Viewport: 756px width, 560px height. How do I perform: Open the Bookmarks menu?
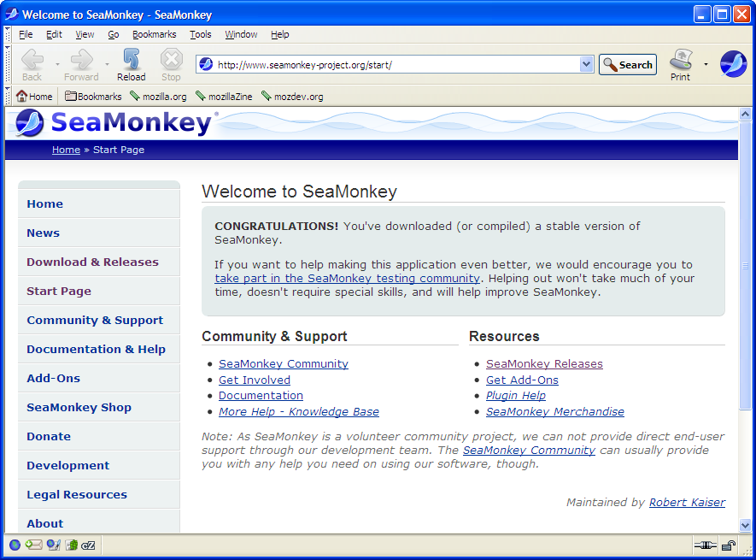tap(154, 34)
